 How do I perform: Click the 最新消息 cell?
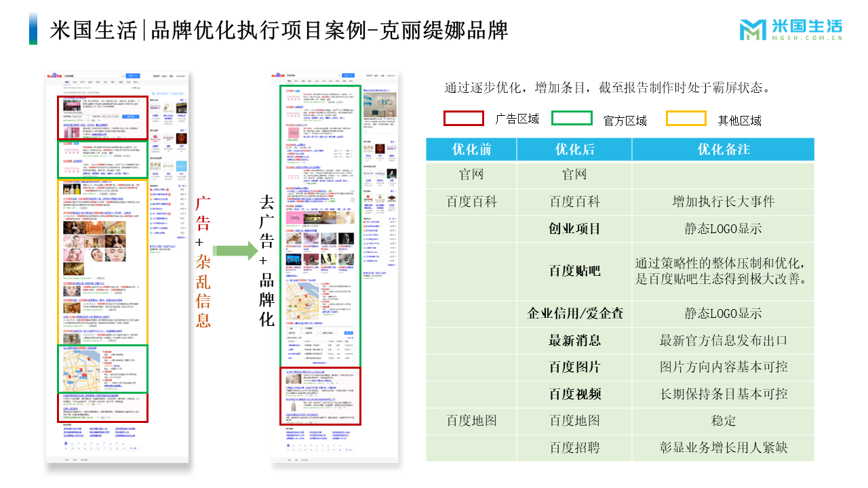coord(574,340)
